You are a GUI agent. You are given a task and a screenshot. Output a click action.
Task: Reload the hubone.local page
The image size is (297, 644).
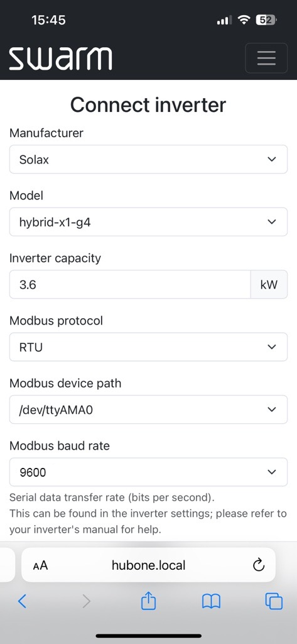[x=259, y=565]
